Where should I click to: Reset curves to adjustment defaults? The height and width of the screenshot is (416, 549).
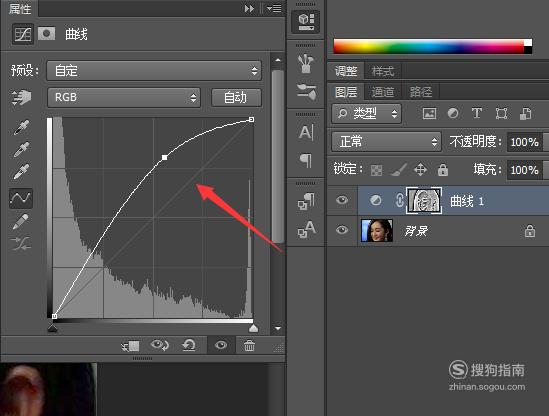[189, 345]
